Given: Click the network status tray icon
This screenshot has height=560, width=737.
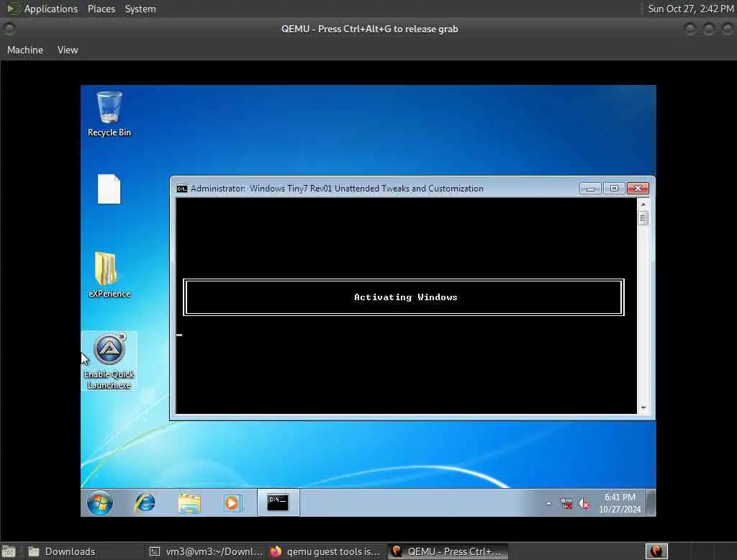Looking at the screenshot, I should (x=566, y=504).
